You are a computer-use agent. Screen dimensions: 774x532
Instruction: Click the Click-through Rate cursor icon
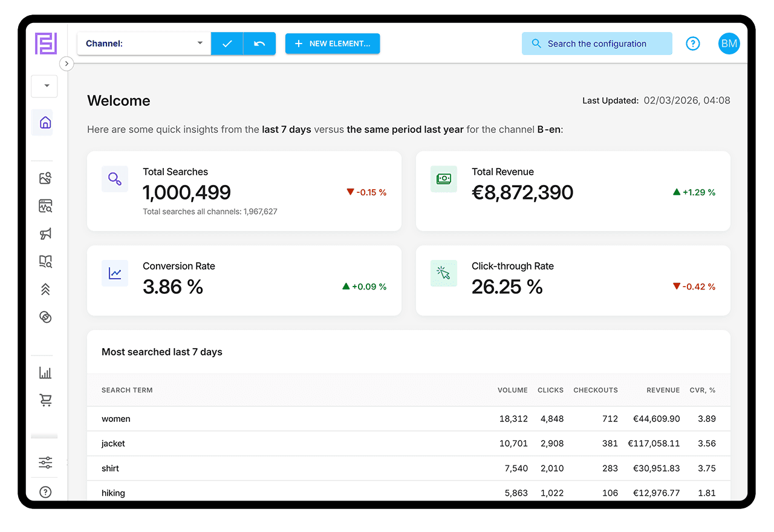click(444, 273)
